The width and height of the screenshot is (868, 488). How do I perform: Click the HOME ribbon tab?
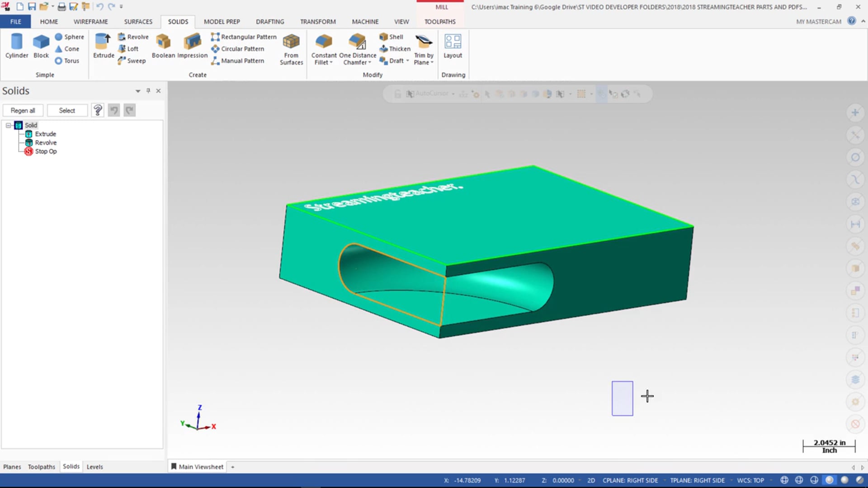[49, 21]
